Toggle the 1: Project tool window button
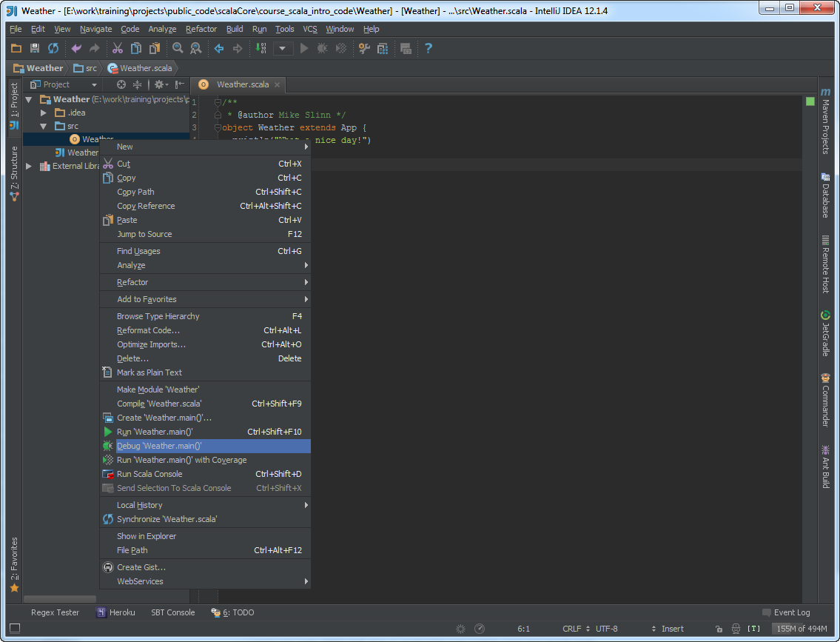 [x=14, y=105]
